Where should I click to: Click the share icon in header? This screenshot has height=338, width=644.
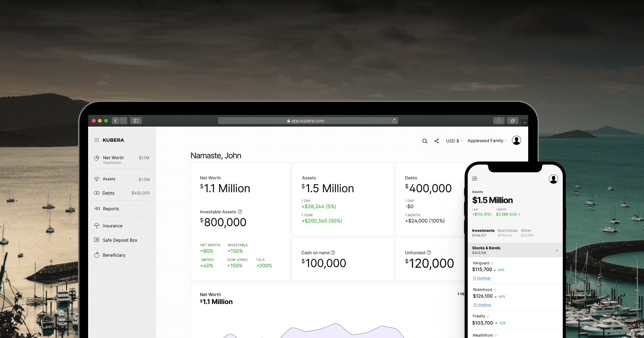436,141
